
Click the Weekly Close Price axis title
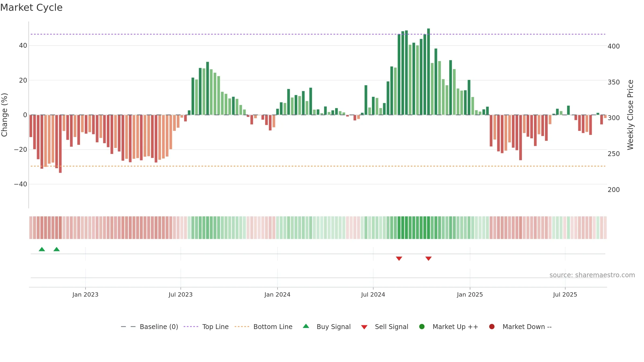tap(630, 115)
